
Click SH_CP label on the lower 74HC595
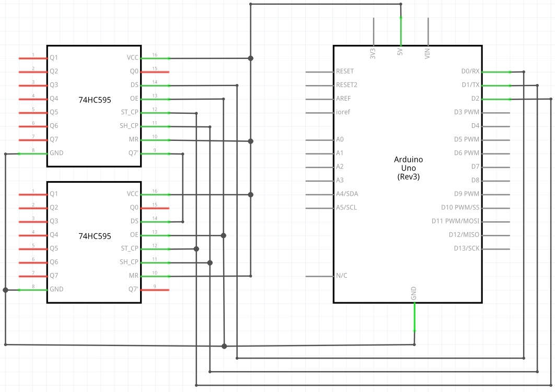[x=129, y=262]
